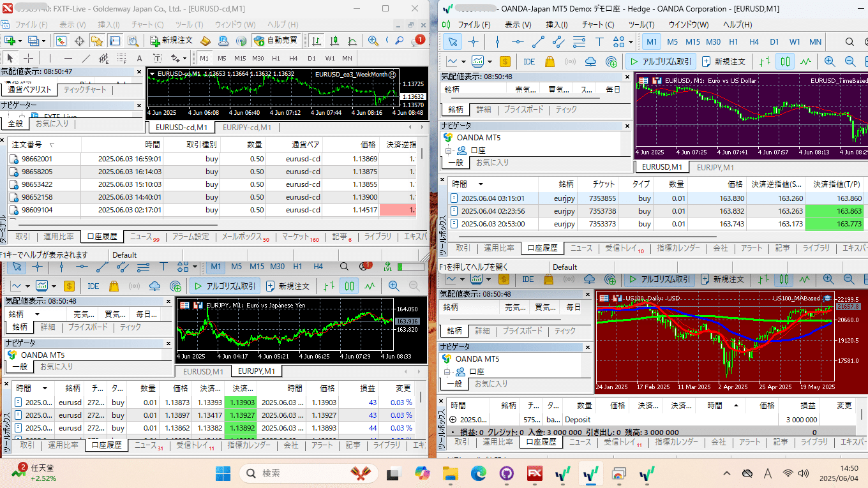The height and width of the screenshot is (488, 868).
Task: Click the Windows Start button
Action: 223,473
